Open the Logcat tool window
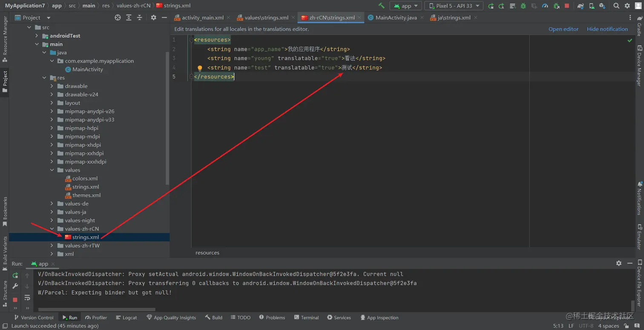644x330 pixels. (x=126, y=318)
